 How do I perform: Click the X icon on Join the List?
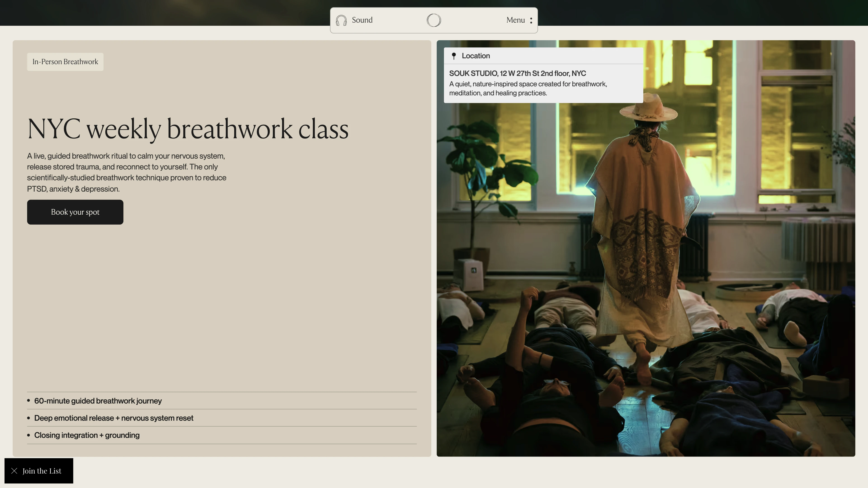tap(14, 471)
